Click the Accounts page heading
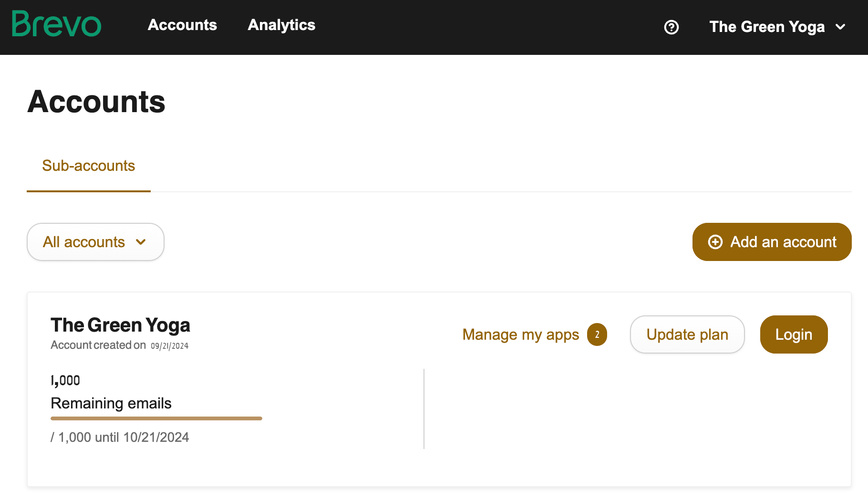This screenshot has width=868, height=501. (x=96, y=102)
